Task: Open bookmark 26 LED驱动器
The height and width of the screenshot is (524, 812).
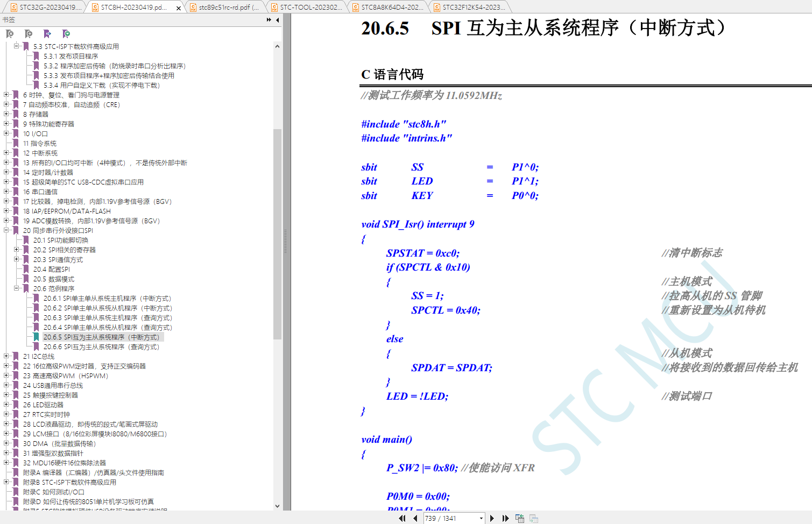Action: click(43, 405)
